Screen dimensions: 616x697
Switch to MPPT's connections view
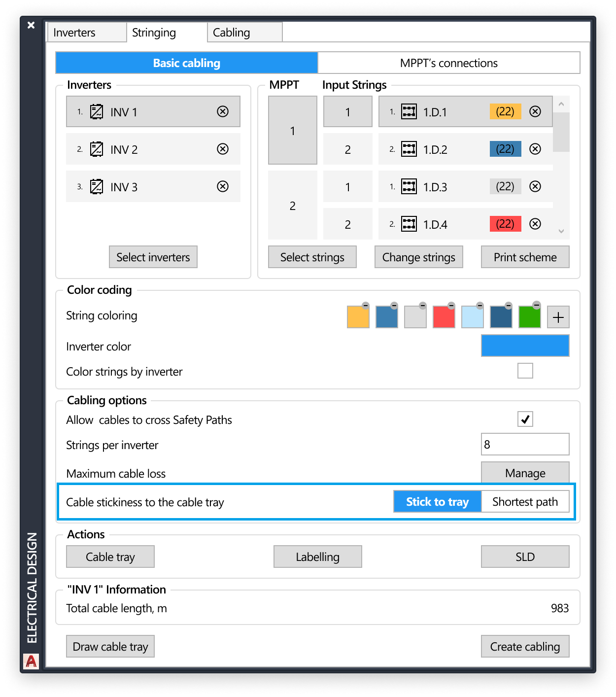tap(448, 63)
